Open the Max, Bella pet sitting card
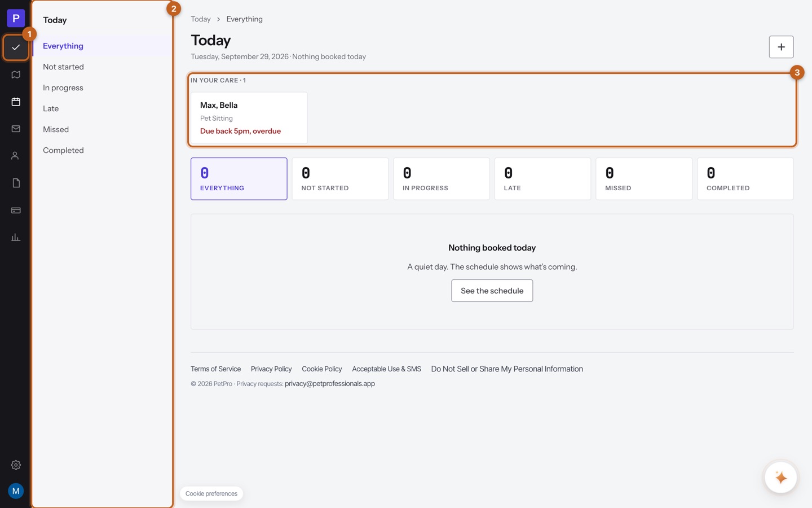The height and width of the screenshot is (508, 812). 249,118
